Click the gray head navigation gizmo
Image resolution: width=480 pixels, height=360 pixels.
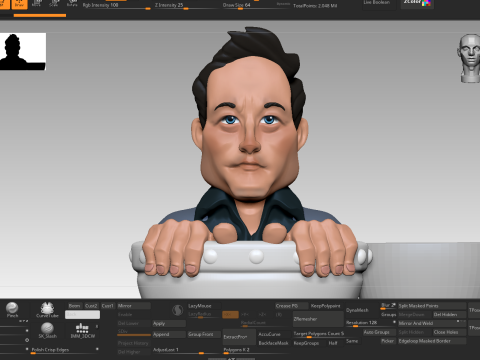[x=469, y=58]
